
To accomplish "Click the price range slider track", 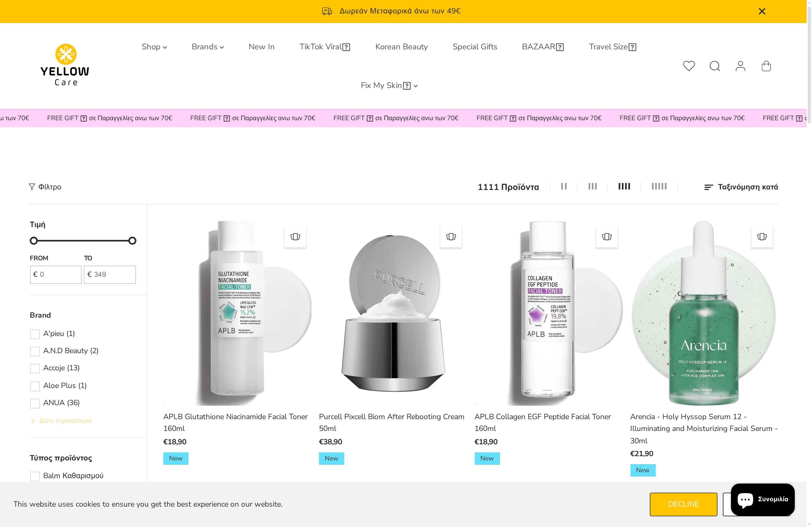I will click(x=83, y=241).
